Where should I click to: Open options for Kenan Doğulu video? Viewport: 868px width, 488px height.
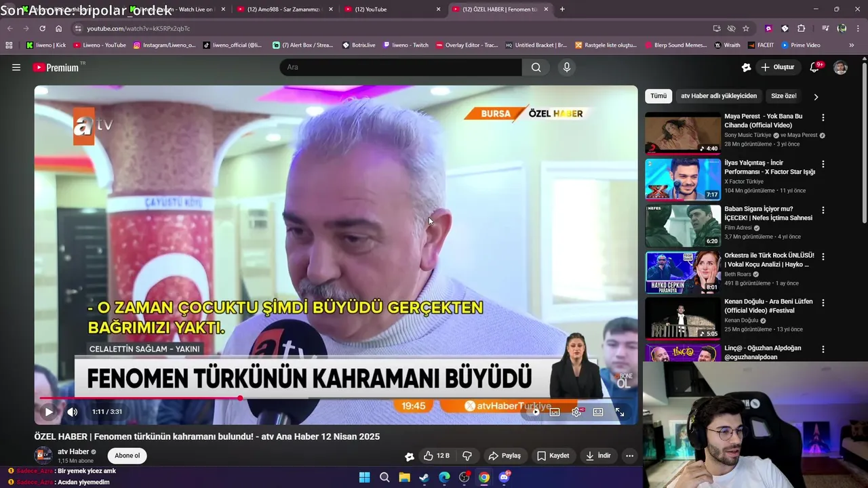tap(823, 303)
